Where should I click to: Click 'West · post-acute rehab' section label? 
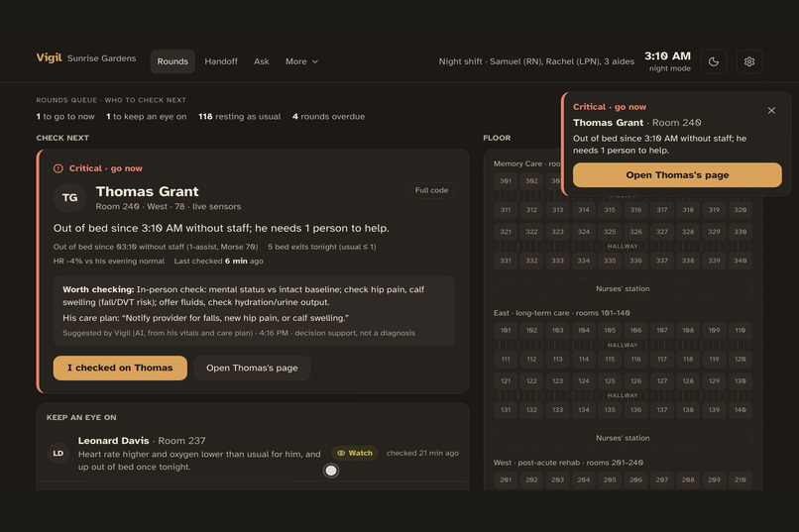point(568,463)
